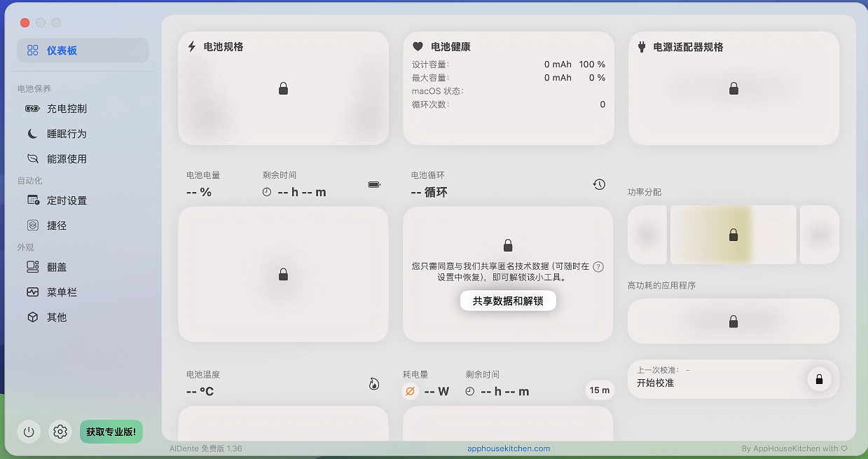Click the lock on 电池规格 card
Image resolution: width=868 pixels, height=459 pixels.
tap(284, 89)
